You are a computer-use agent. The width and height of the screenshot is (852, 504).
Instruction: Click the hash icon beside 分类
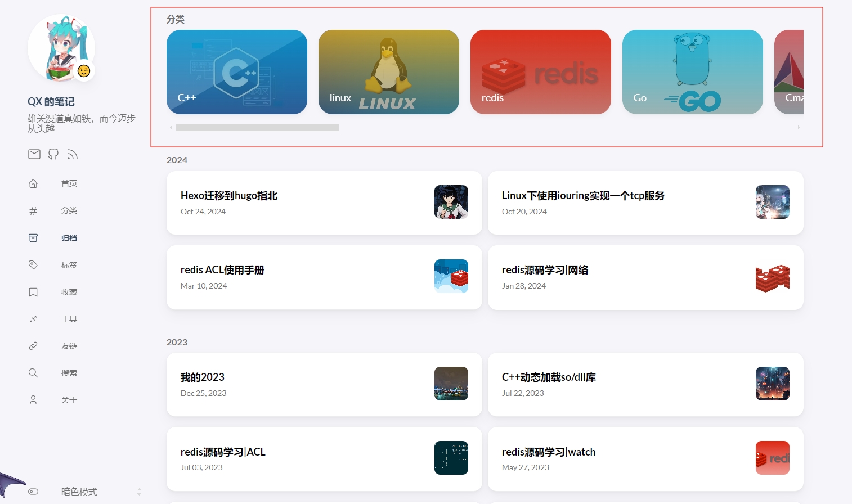click(33, 210)
